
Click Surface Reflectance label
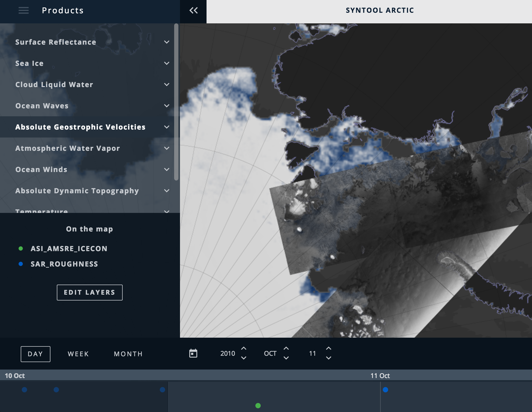[56, 42]
